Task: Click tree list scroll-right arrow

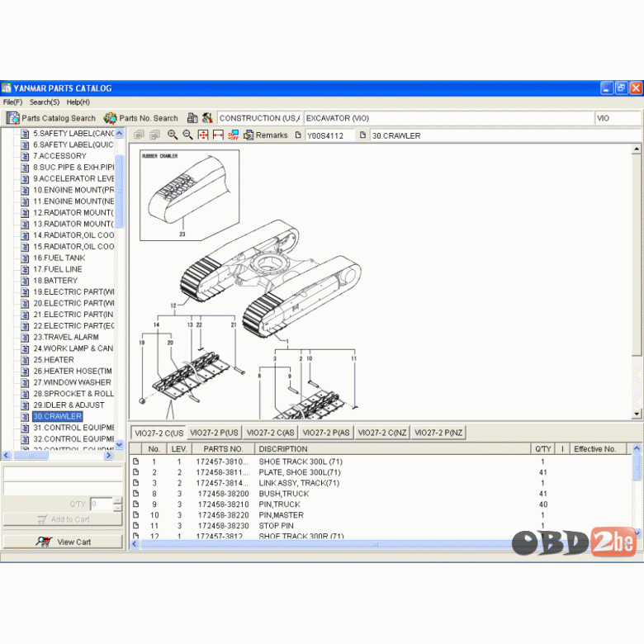Action: tap(109, 455)
